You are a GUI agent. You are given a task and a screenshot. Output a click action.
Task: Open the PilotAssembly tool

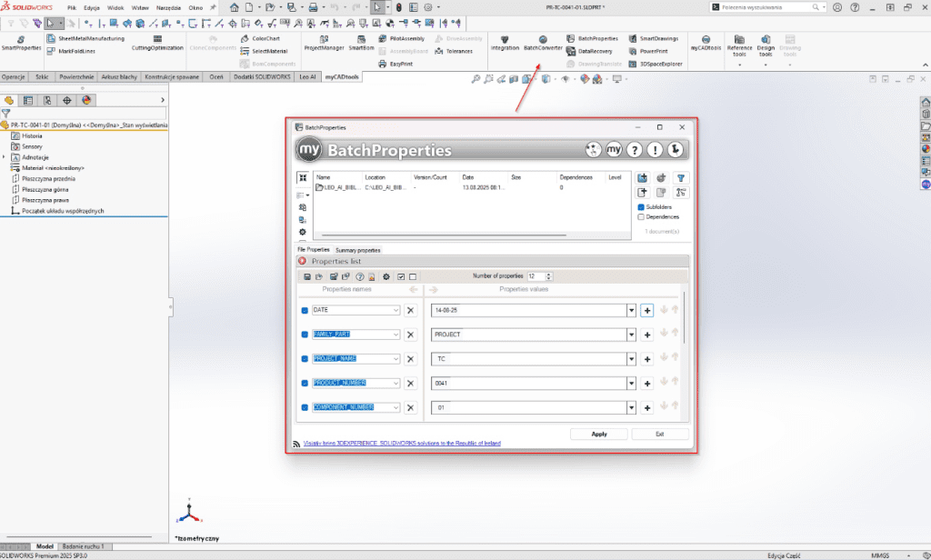[401, 38]
